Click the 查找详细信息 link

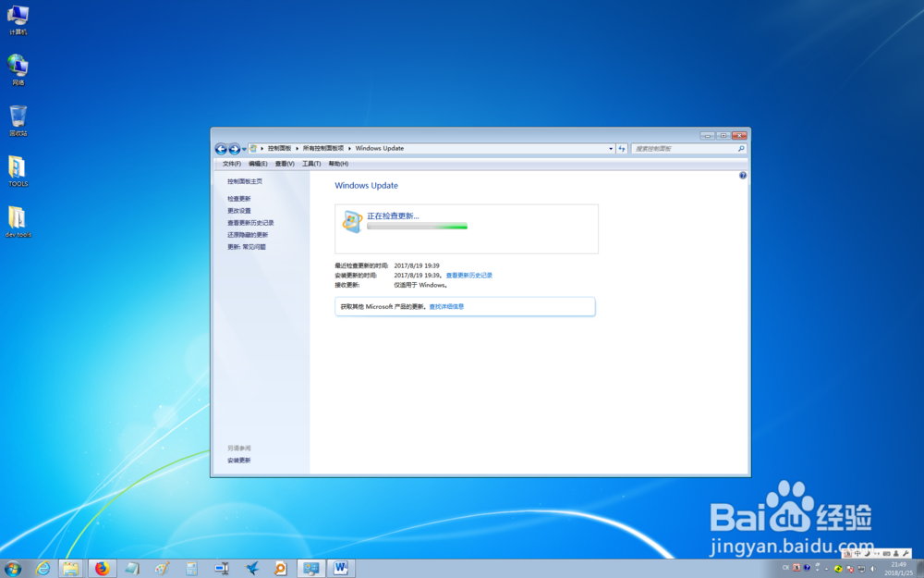tap(446, 307)
